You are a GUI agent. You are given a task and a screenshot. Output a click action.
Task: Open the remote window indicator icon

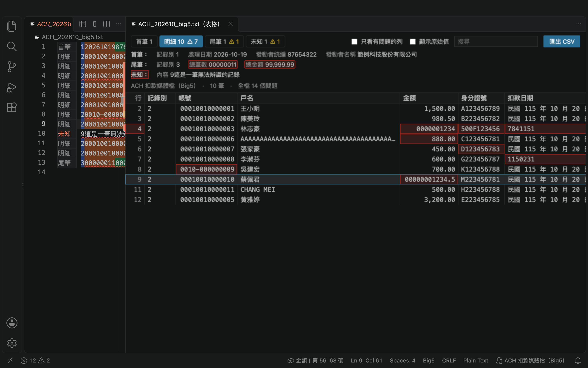(10, 360)
